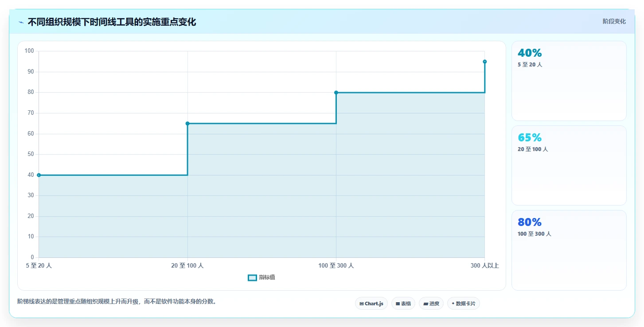Open the 40% stat card

(569, 81)
